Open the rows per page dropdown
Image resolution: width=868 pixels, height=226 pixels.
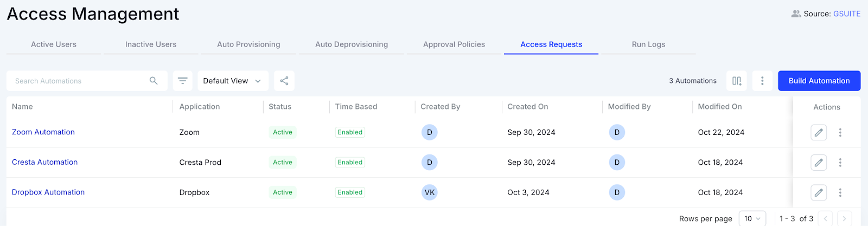point(752,218)
